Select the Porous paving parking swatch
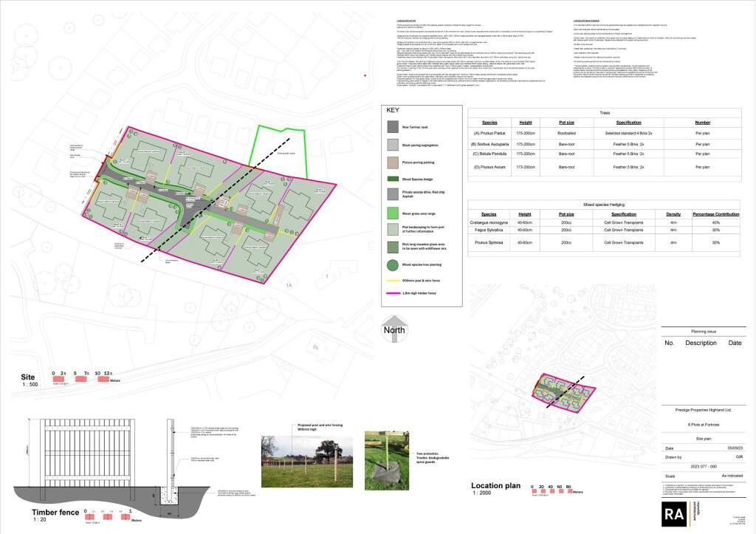The height and width of the screenshot is (534, 756). click(x=394, y=162)
